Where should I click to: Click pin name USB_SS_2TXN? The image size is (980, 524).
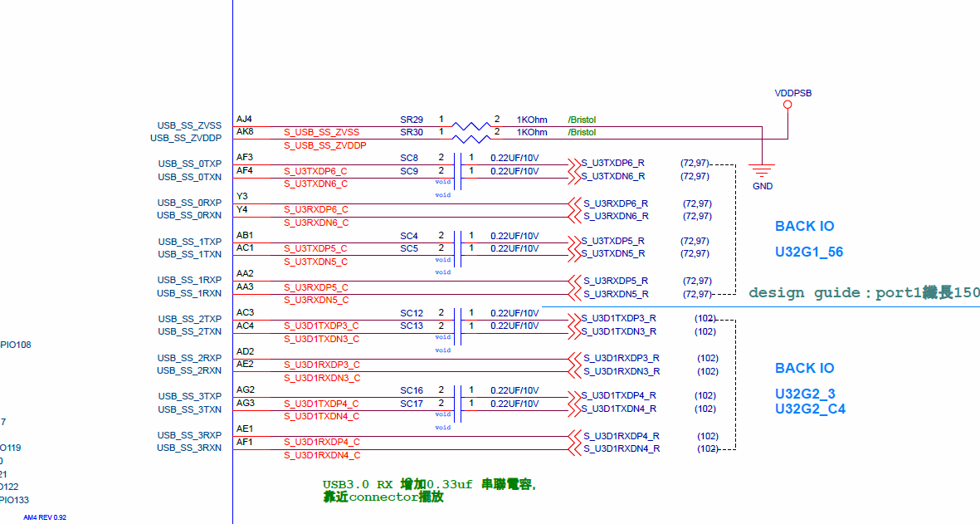pos(189,331)
